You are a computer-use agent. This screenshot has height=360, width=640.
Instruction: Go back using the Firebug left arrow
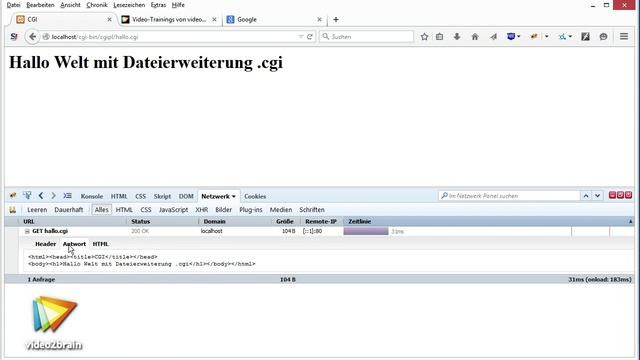coord(41,196)
